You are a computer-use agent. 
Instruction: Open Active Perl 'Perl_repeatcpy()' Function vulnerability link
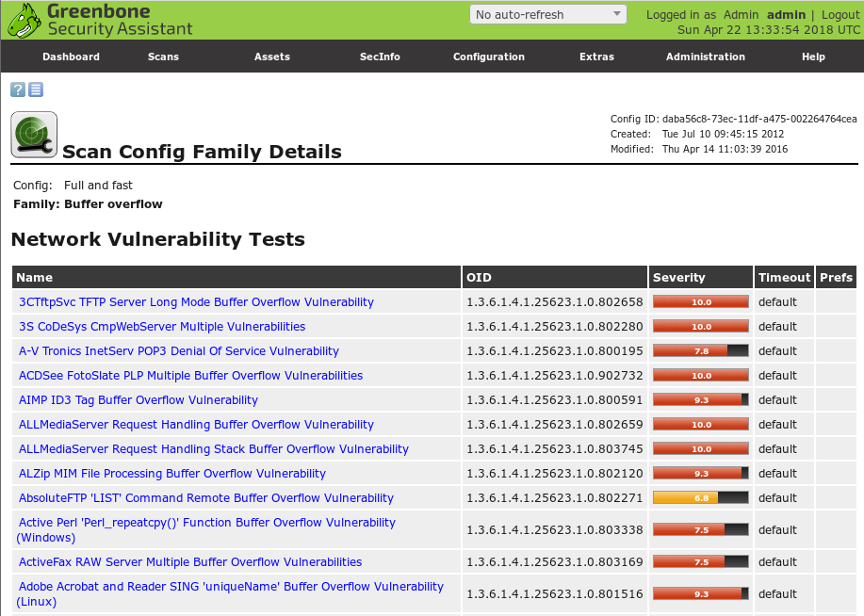pyautogui.click(x=206, y=529)
